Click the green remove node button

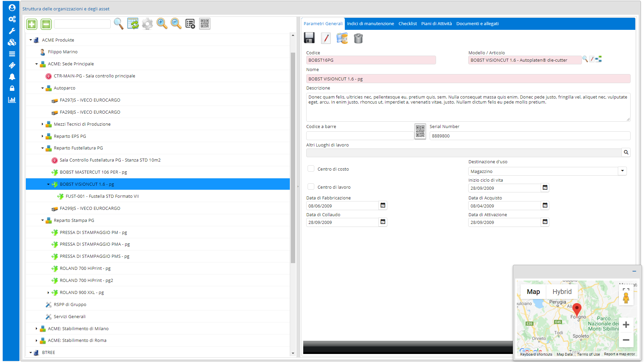click(46, 24)
